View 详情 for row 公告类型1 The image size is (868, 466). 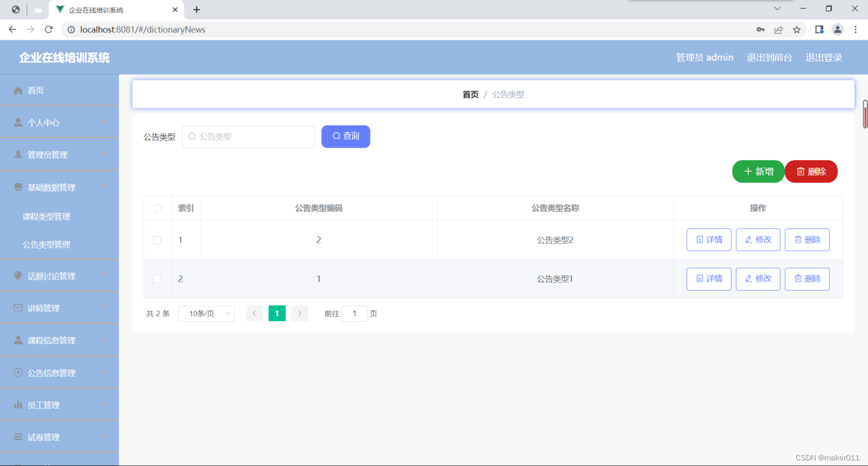tap(709, 279)
